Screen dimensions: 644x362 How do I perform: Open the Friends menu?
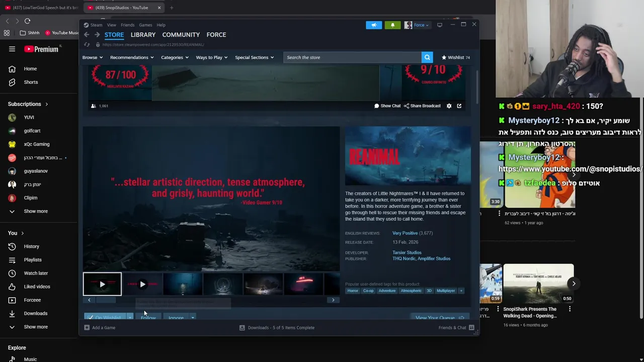127,25
